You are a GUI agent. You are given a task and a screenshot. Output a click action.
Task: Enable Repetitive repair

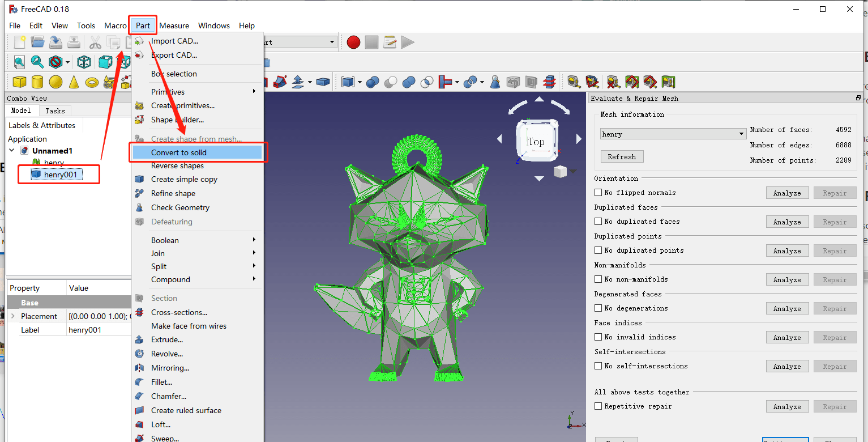click(598, 406)
